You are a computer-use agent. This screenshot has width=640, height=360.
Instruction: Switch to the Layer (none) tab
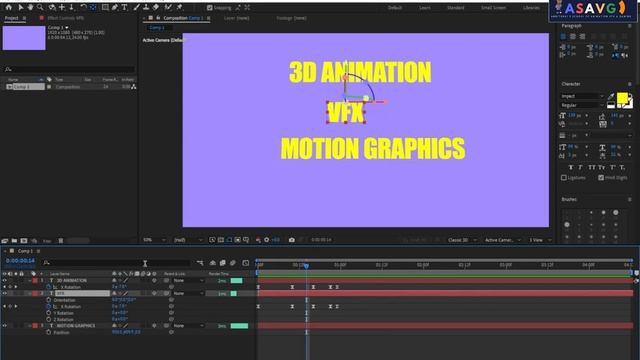coord(237,18)
